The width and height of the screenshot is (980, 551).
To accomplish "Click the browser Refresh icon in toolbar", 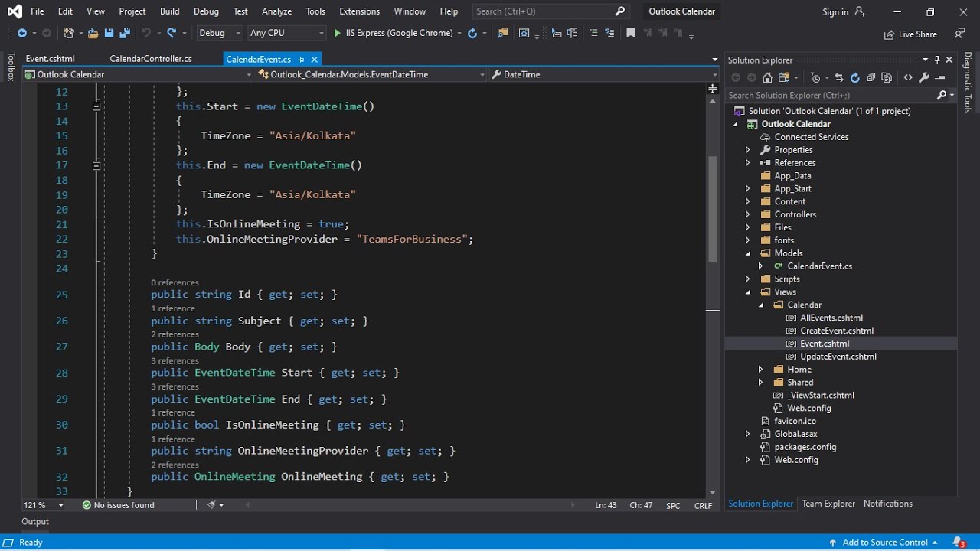I will (472, 33).
